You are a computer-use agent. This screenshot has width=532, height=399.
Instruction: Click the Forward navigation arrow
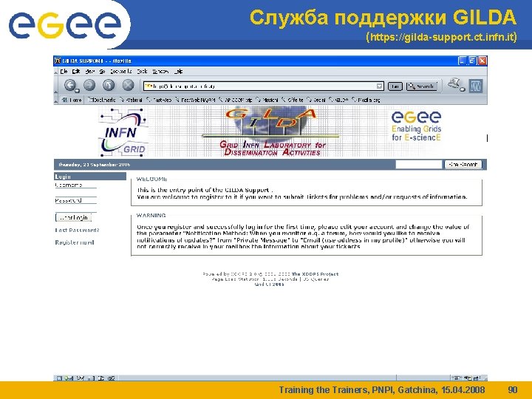(89, 85)
